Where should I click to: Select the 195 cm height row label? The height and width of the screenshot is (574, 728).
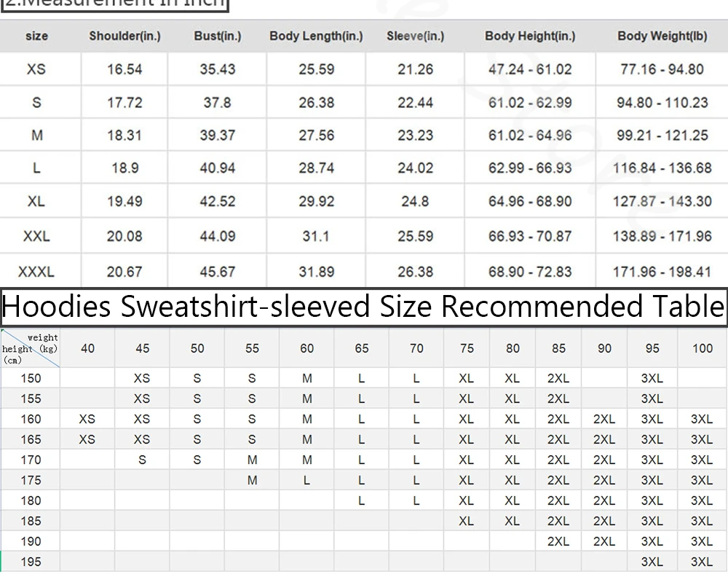31,562
